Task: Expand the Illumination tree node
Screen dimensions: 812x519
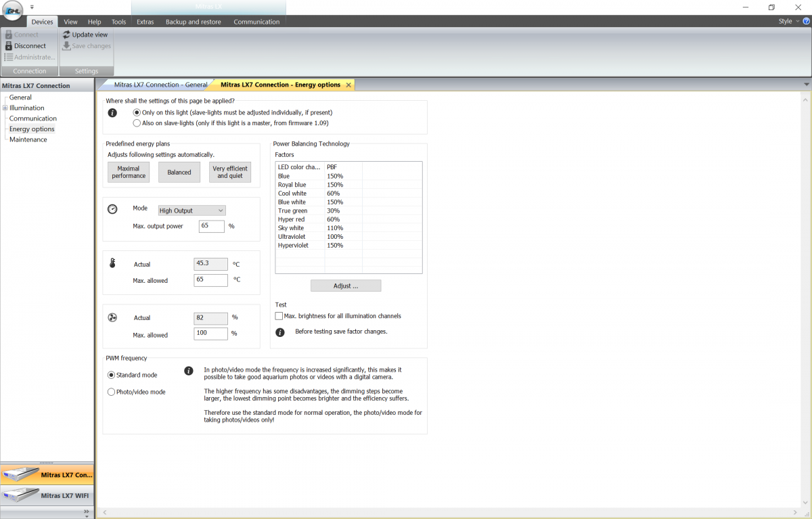Action: point(5,108)
